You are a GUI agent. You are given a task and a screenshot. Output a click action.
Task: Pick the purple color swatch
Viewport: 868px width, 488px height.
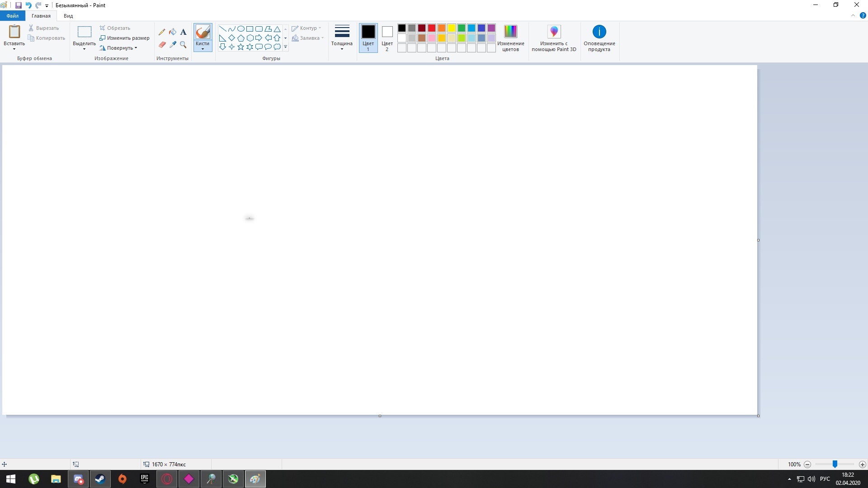491,28
